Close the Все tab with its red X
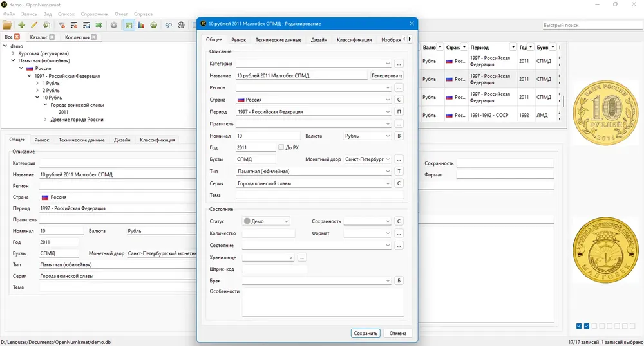 17,37
